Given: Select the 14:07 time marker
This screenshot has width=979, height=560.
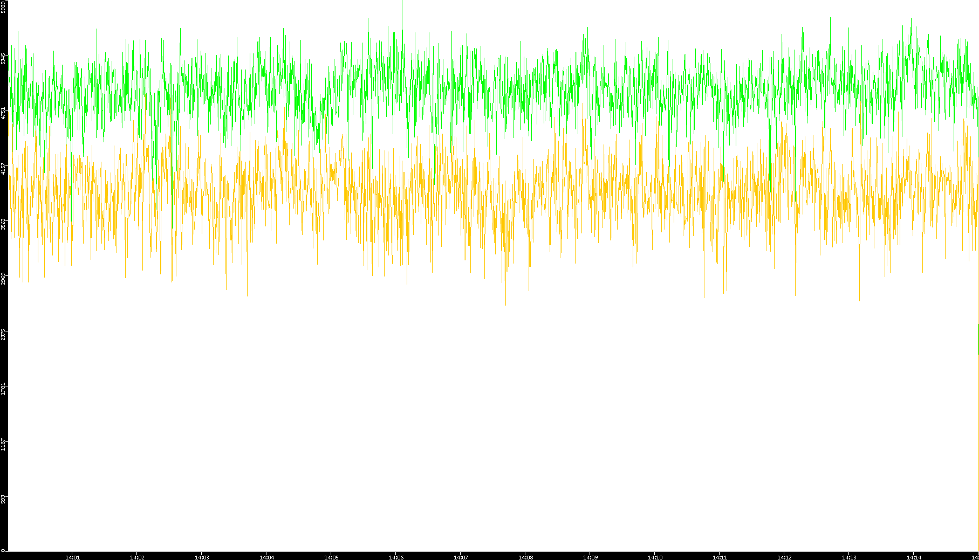Looking at the screenshot, I should pyautogui.click(x=461, y=557).
